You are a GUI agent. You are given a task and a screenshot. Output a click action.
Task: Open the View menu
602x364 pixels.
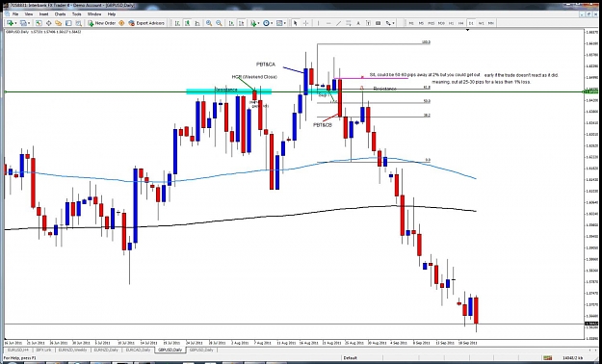(x=29, y=13)
